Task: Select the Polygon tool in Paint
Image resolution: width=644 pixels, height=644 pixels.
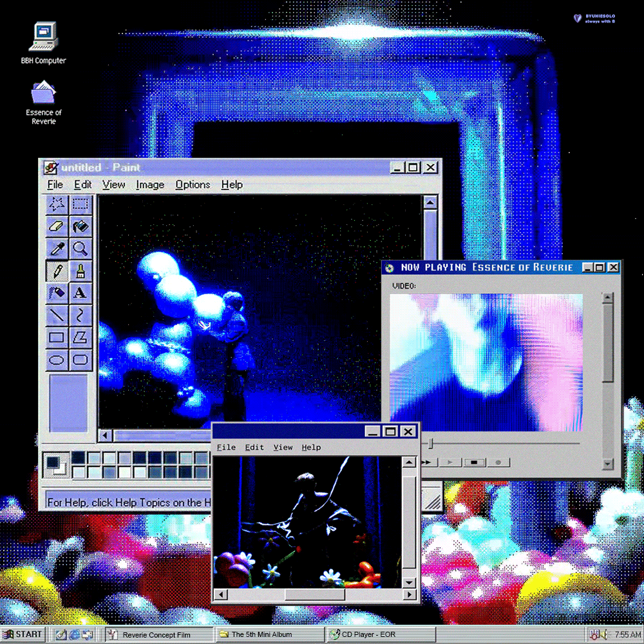Action: (x=80, y=337)
